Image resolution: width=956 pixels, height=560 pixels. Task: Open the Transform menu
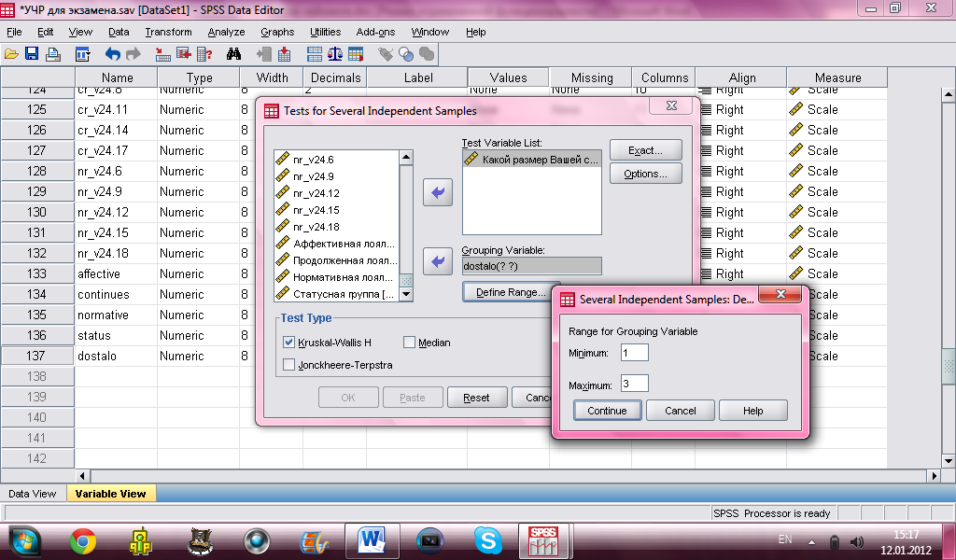click(168, 32)
